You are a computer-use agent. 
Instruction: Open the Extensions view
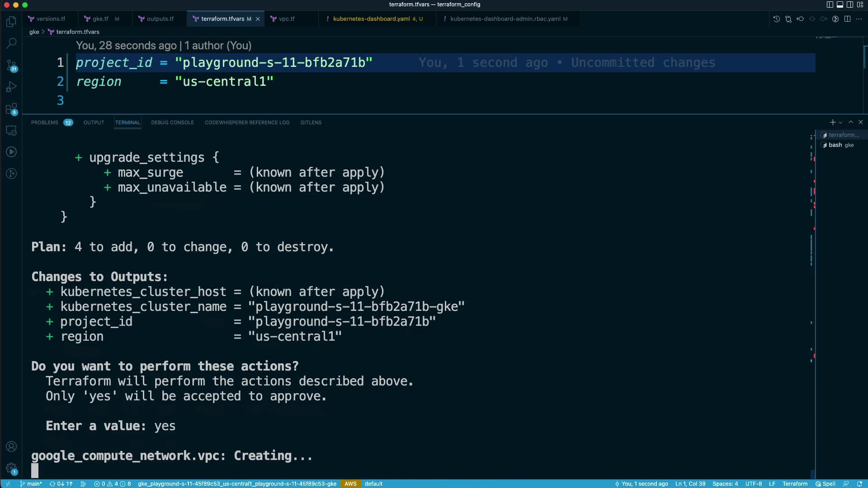click(x=11, y=109)
